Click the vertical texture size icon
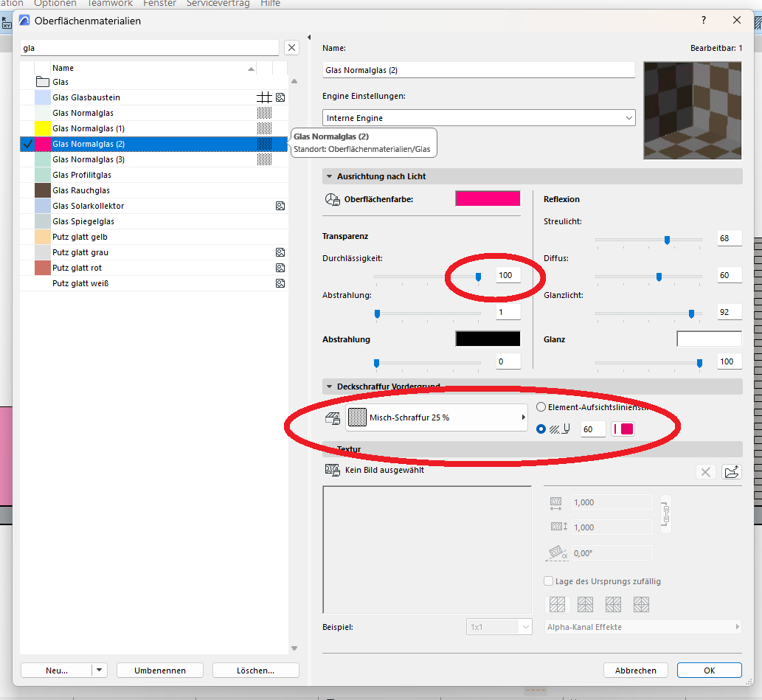 [559, 527]
